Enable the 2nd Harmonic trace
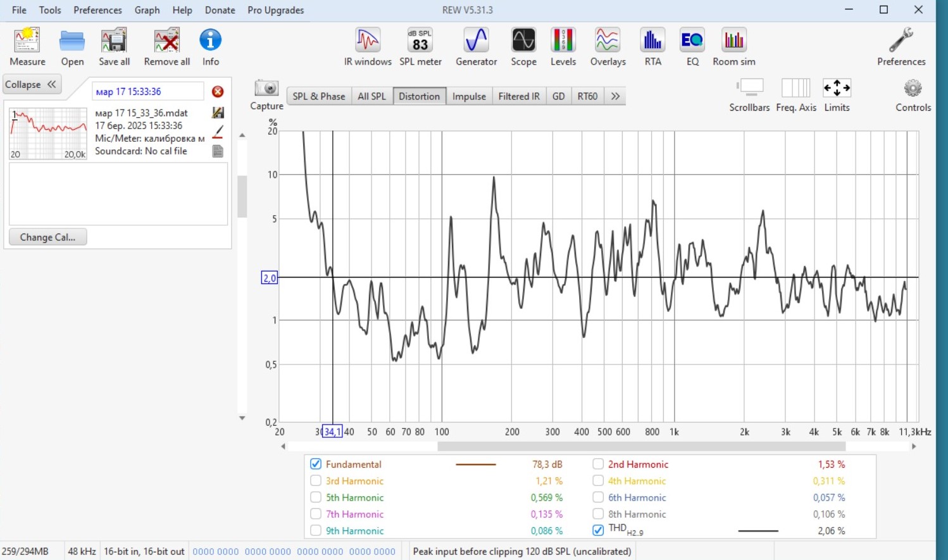Screen dimensions: 948x560 click(598, 464)
